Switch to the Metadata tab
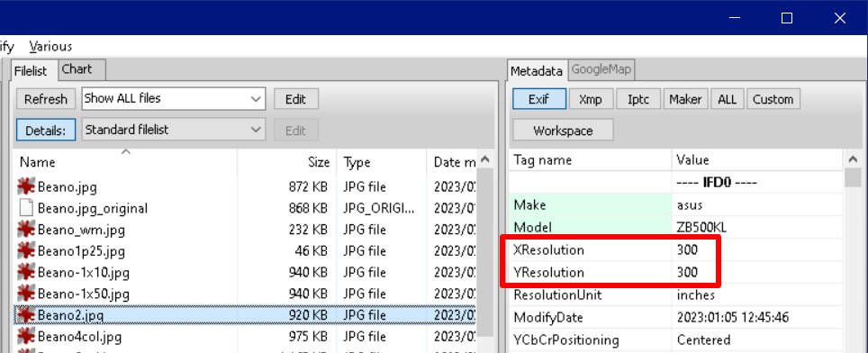 point(536,71)
